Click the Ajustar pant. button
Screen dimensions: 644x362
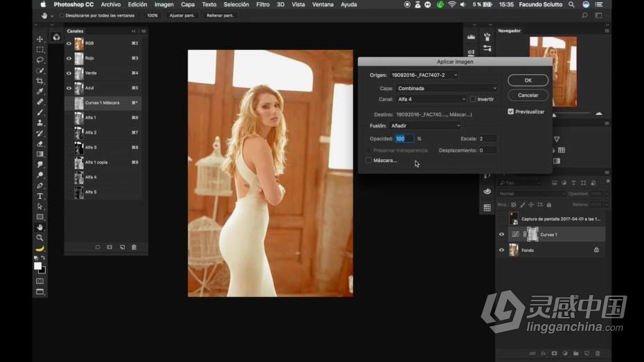[x=182, y=16]
